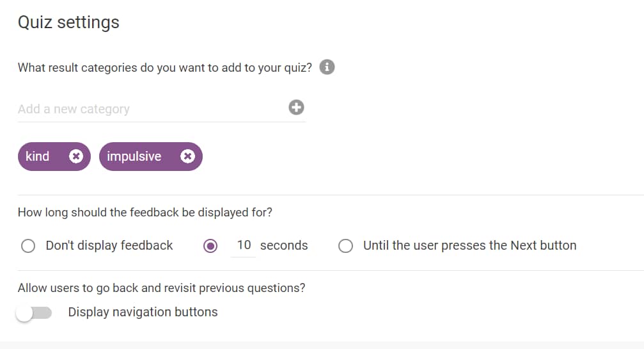Select the 'kind' category chip label
The height and width of the screenshot is (349, 644).
(x=37, y=156)
